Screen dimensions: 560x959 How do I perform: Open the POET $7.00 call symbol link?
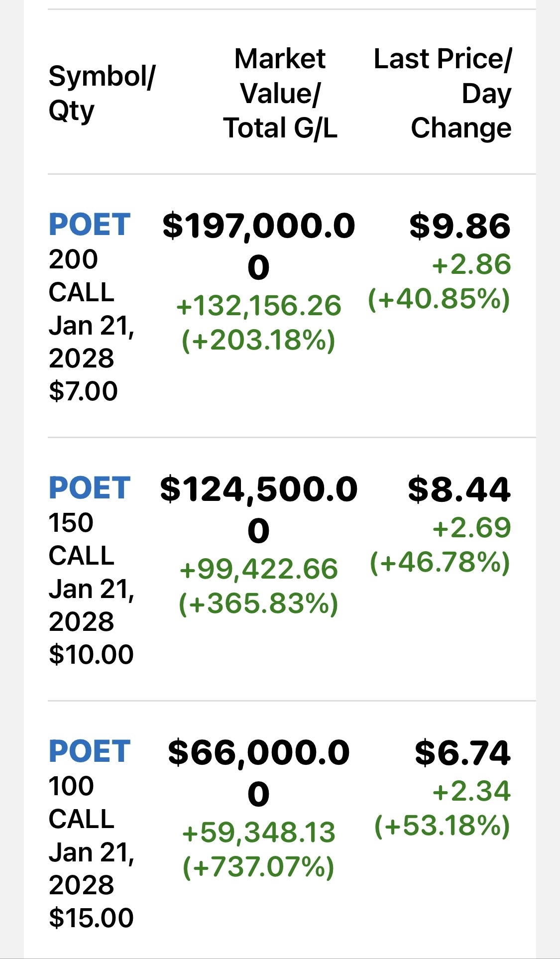coord(90,225)
